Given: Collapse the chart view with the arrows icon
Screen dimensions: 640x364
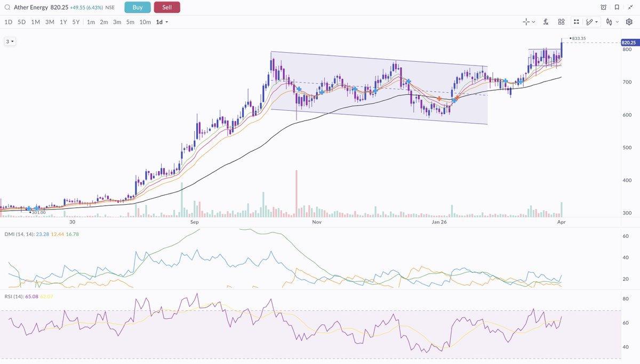Looking at the screenshot, I should [x=630, y=6].
